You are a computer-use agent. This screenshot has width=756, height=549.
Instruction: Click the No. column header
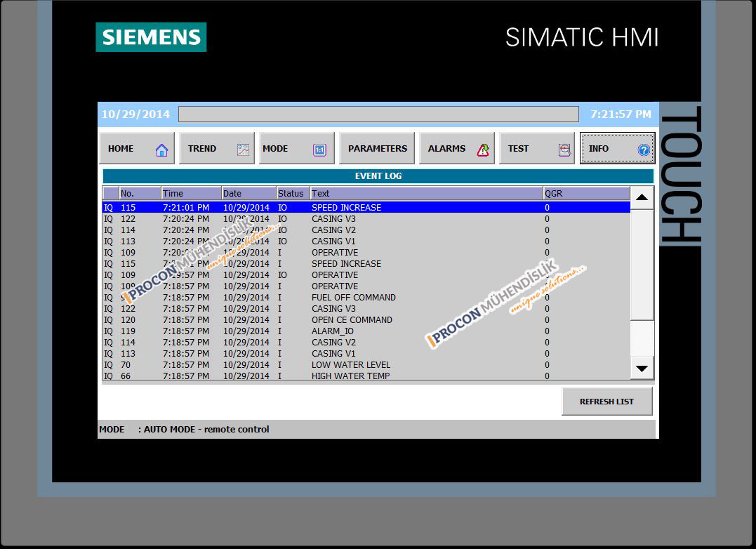140,193
